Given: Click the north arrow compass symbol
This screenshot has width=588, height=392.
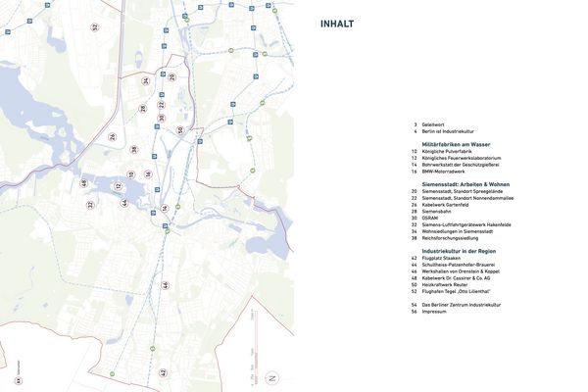Looking at the screenshot, I should [272, 377].
